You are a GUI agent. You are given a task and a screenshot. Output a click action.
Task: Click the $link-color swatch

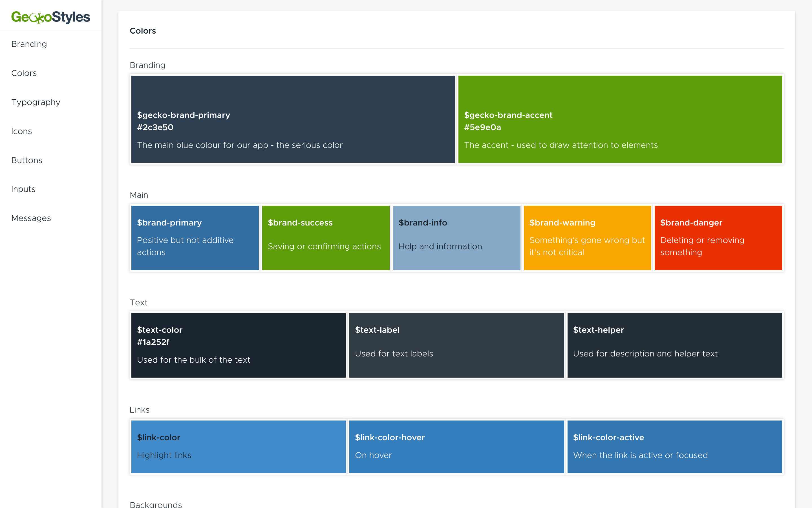click(239, 447)
